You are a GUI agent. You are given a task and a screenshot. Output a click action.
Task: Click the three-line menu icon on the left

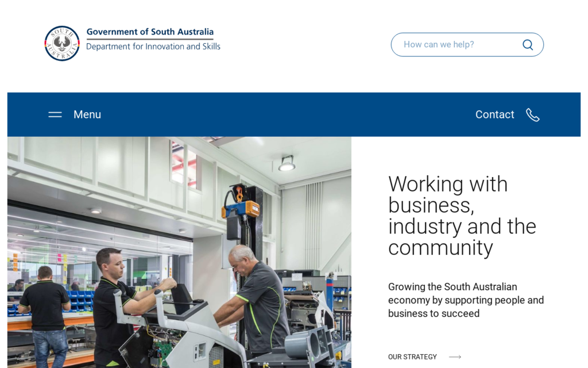55,114
